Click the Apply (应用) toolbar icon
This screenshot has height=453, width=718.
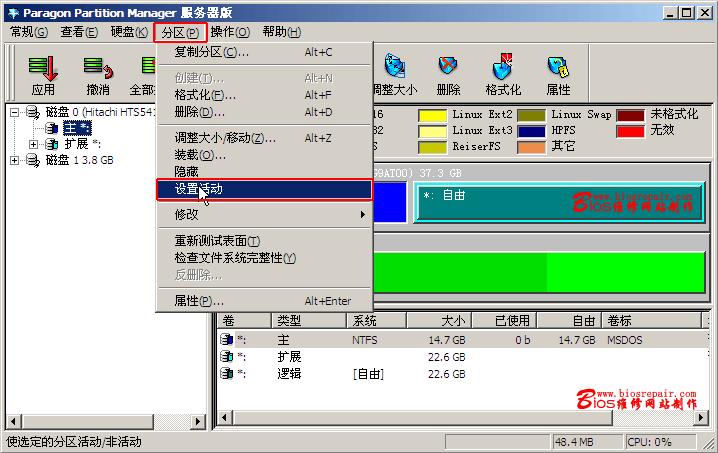(43, 69)
